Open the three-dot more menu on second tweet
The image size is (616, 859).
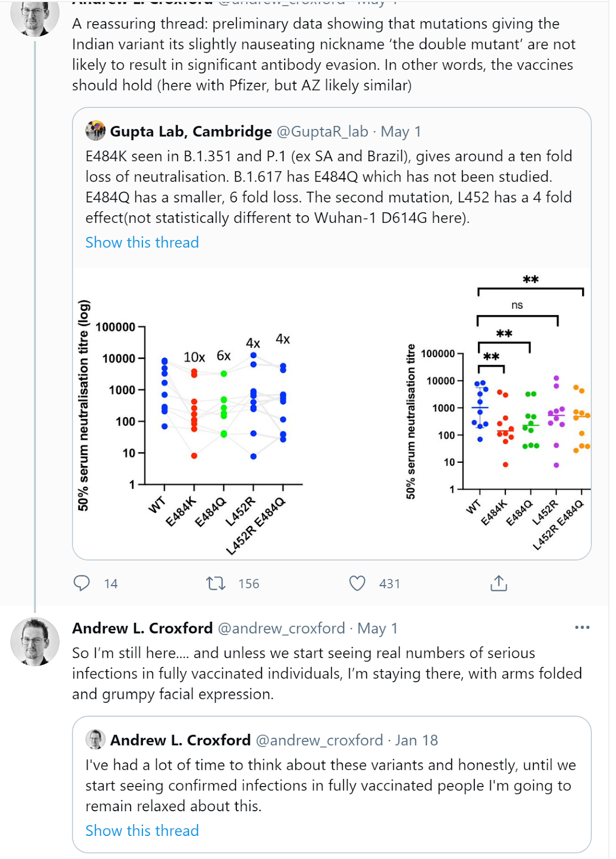[x=582, y=627]
